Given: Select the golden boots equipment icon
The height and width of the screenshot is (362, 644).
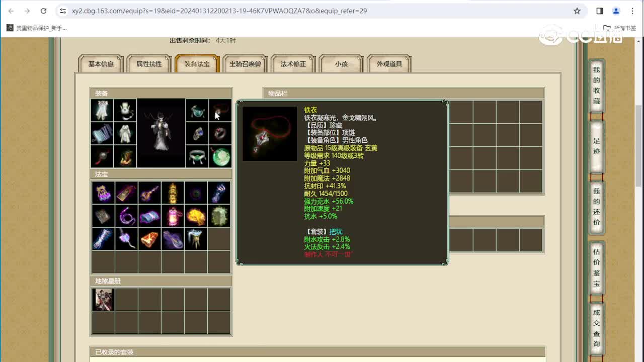Looking at the screenshot, I should coord(125,156).
